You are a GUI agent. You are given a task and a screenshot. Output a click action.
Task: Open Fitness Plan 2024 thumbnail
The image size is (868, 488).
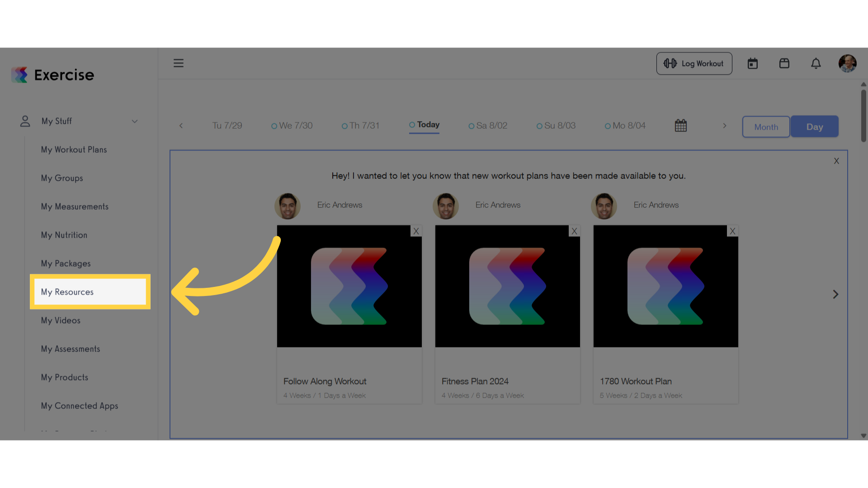tap(508, 286)
